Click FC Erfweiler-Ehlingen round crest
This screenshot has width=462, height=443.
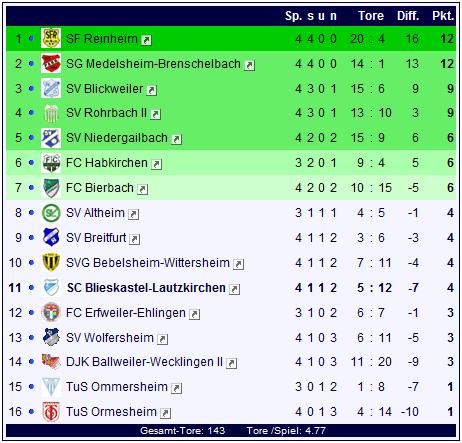click(51, 312)
